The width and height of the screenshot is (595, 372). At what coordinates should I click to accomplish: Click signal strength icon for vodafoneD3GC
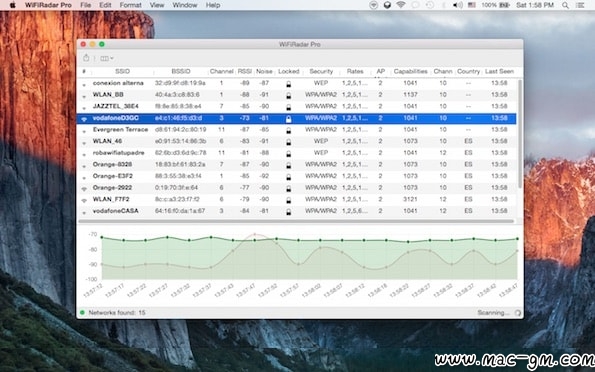tap(84, 119)
